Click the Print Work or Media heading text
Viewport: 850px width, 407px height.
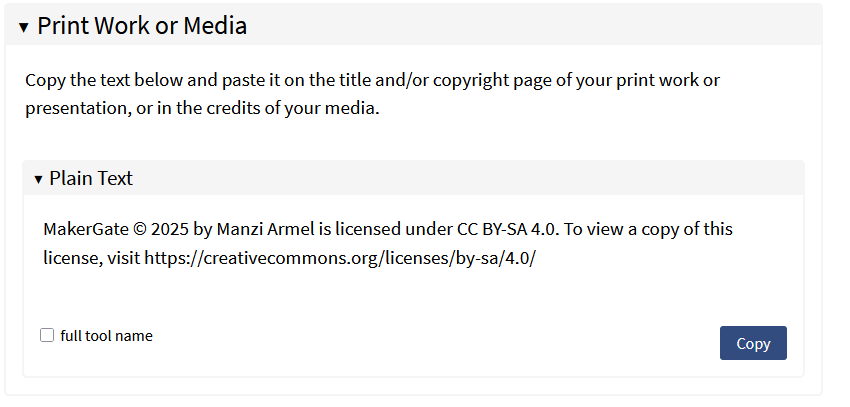(142, 25)
